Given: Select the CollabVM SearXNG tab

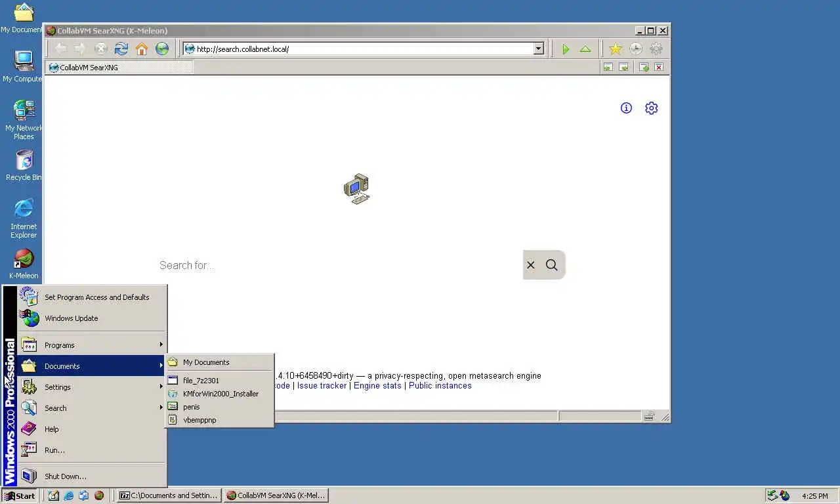Looking at the screenshot, I should [x=119, y=67].
